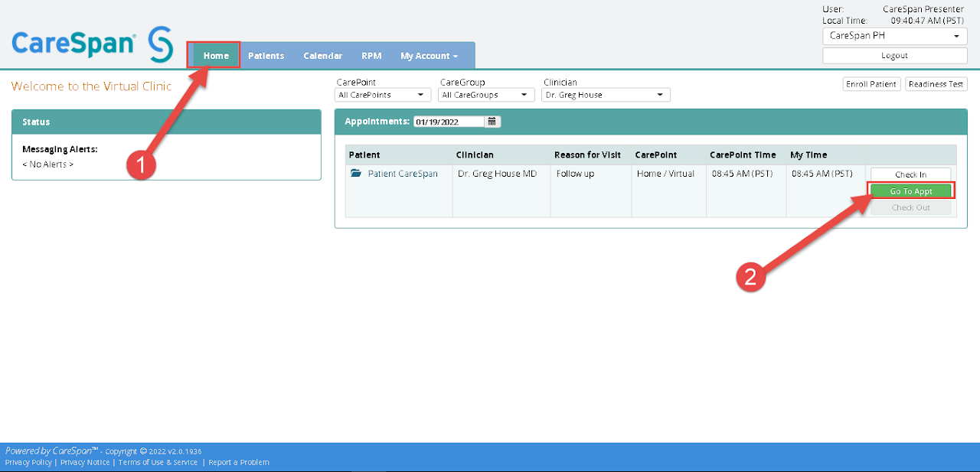Expand the All CarePoints dropdown
This screenshot has width=980, height=472.
(x=384, y=95)
